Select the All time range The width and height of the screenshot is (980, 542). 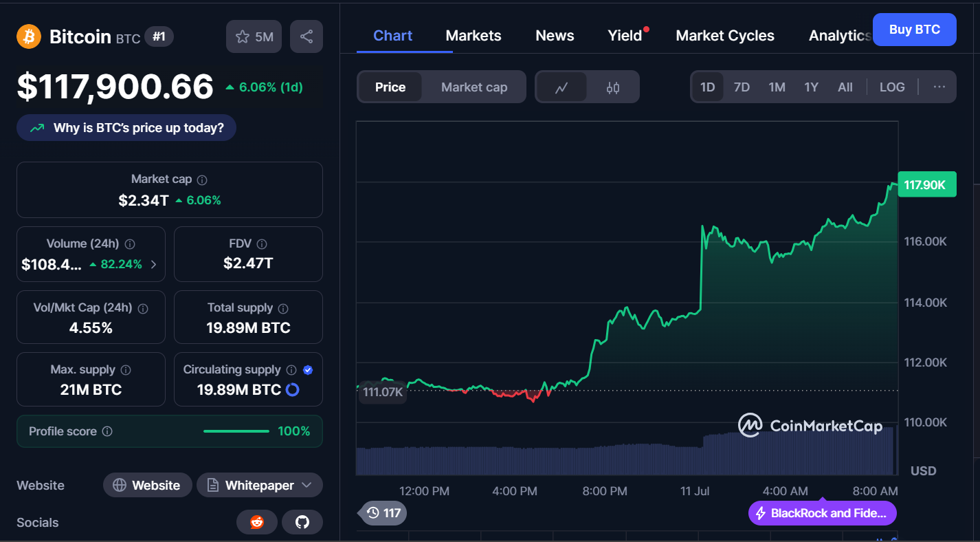click(845, 87)
